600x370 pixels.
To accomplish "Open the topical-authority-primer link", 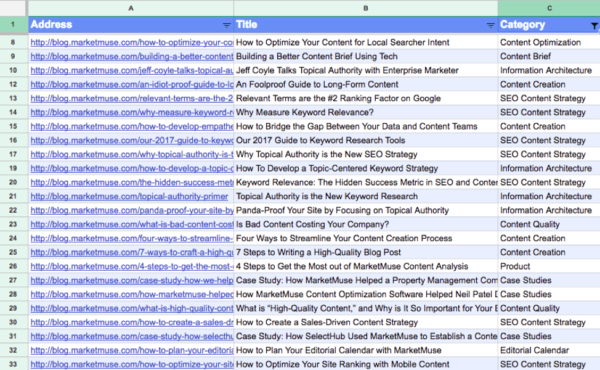I will (x=129, y=196).
